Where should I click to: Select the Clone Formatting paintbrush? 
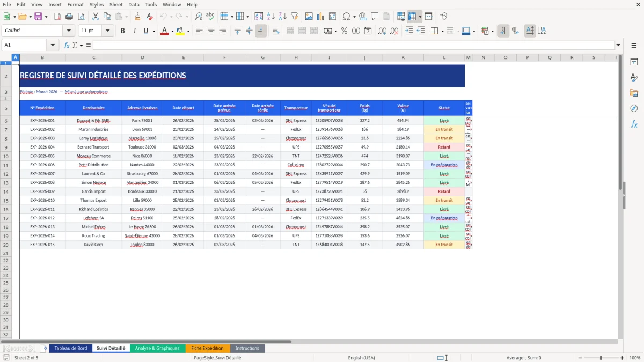coord(137,17)
